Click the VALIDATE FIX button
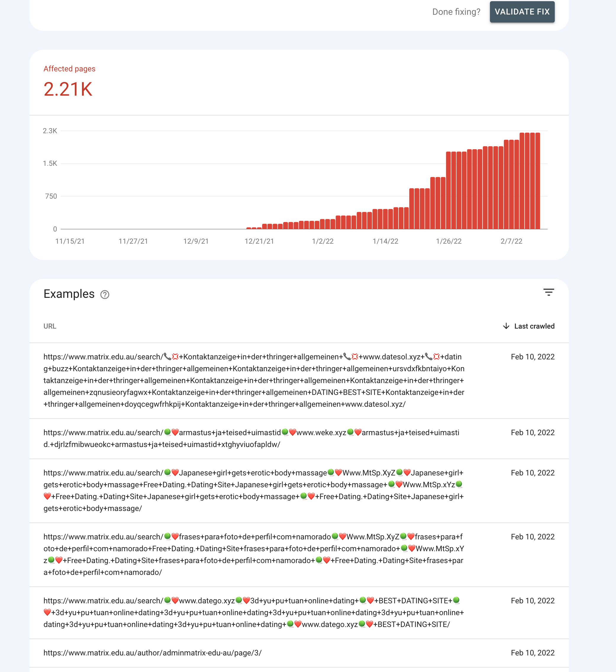 (522, 12)
